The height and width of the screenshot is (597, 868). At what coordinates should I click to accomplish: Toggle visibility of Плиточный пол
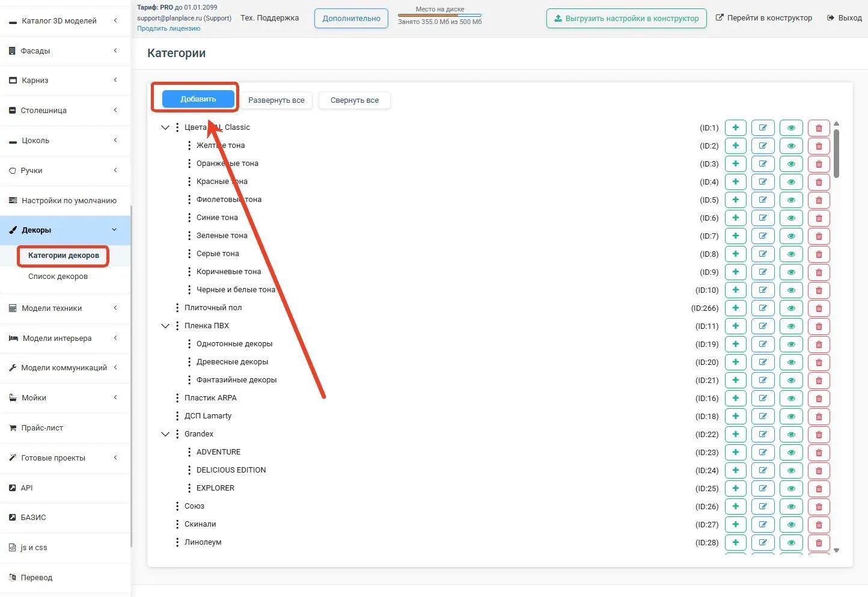coord(791,308)
